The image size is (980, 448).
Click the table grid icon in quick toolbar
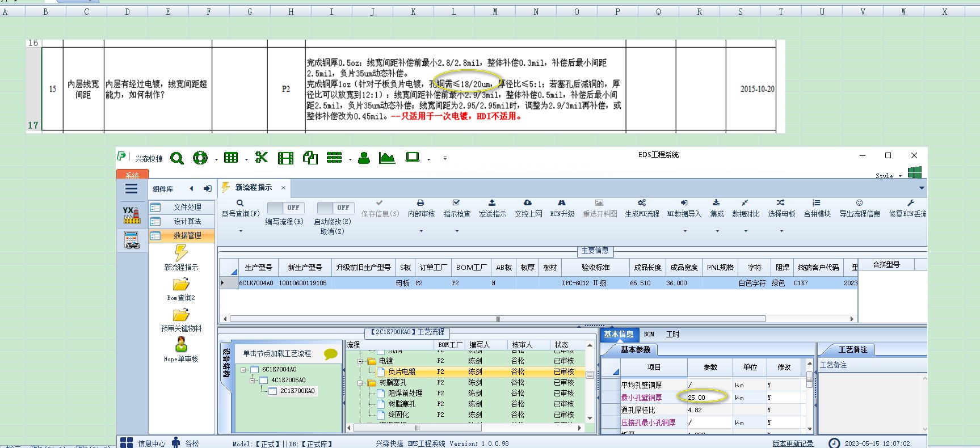point(231,158)
